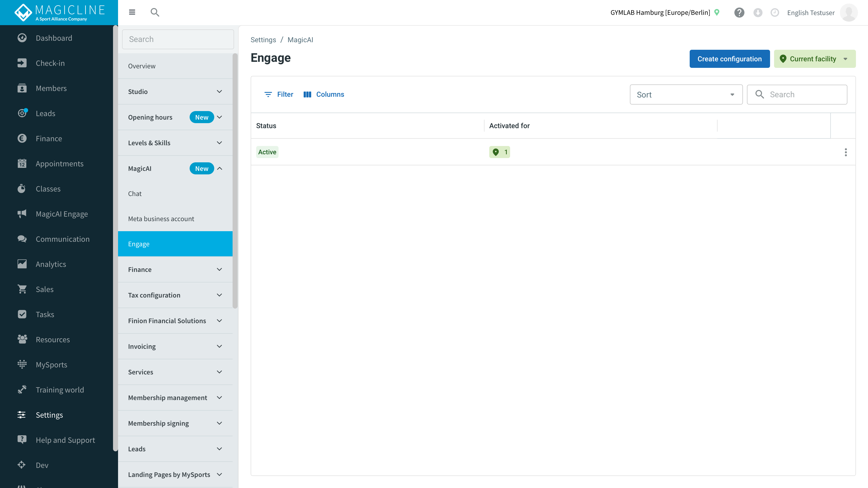Click the Dashboard gauge icon
Screen dimensions: 868x488
22,38
